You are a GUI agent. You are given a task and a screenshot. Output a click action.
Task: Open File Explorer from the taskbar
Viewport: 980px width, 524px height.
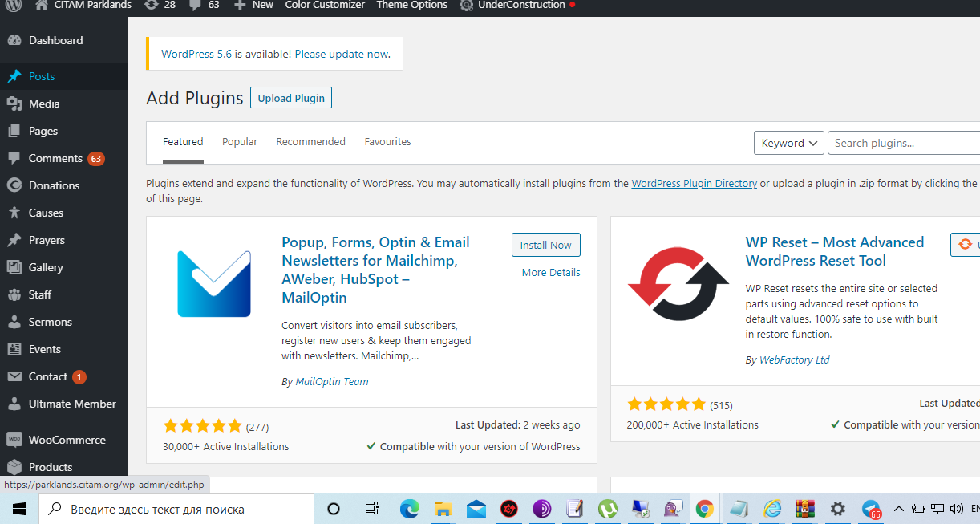[x=443, y=509]
